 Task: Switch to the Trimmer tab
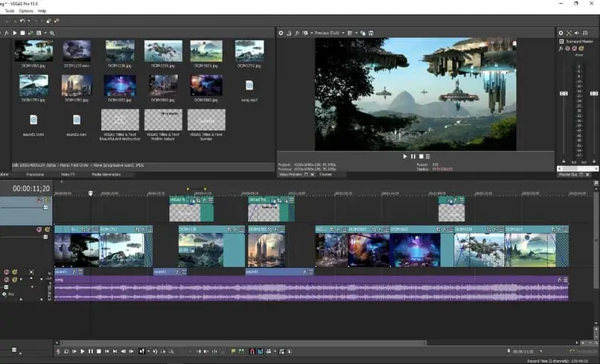tap(325, 174)
